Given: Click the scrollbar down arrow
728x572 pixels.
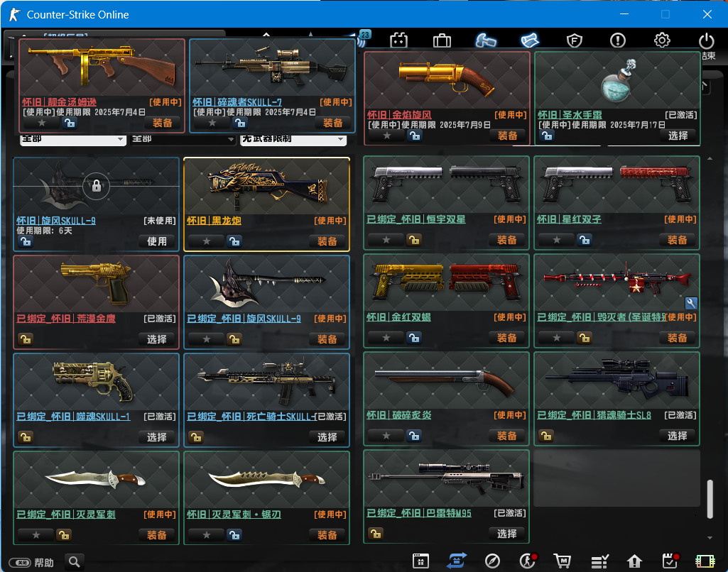Looking at the screenshot, I should pyautogui.click(x=710, y=538).
